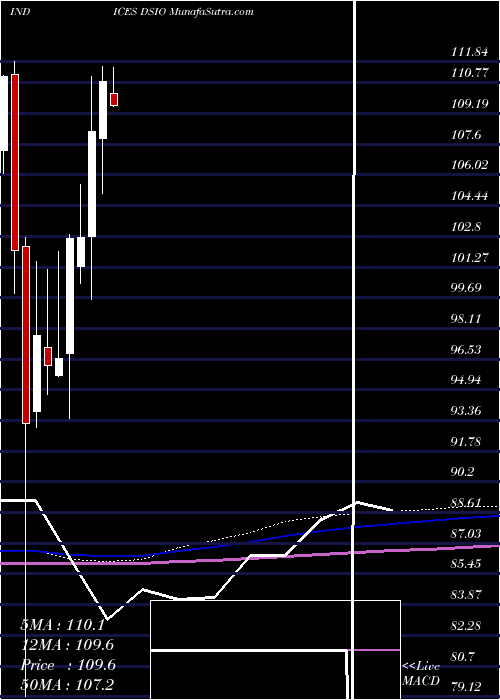Click the tall red candlestick spanning 110 to 102
The image size is (500, 700).
pos(15,162)
